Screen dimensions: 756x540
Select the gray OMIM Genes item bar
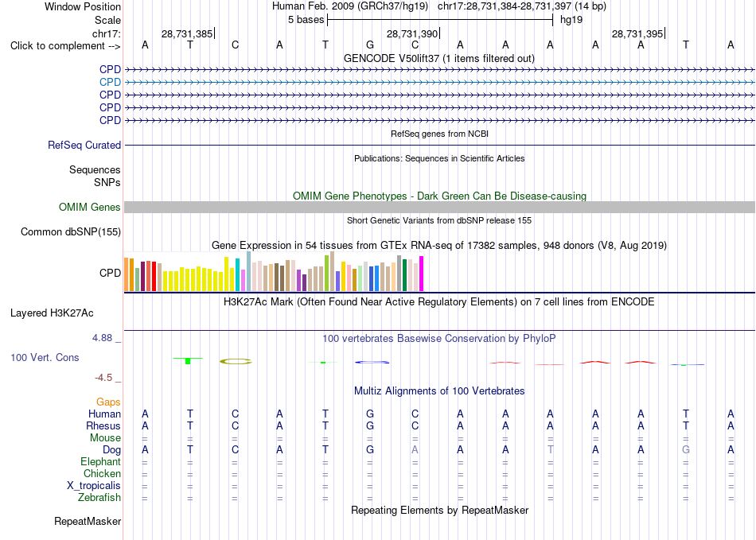point(439,207)
